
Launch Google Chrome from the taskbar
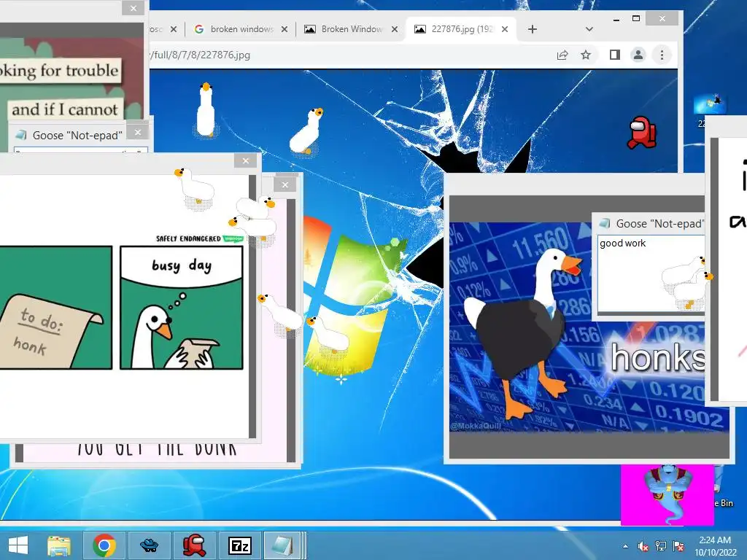pyautogui.click(x=104, y=545)
